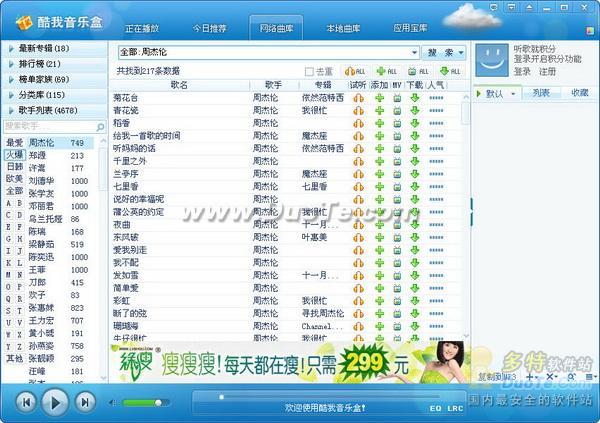This screenshot has height=423, width=600.
Task: Mute volume via speaker icon
Action: (112, 402)
